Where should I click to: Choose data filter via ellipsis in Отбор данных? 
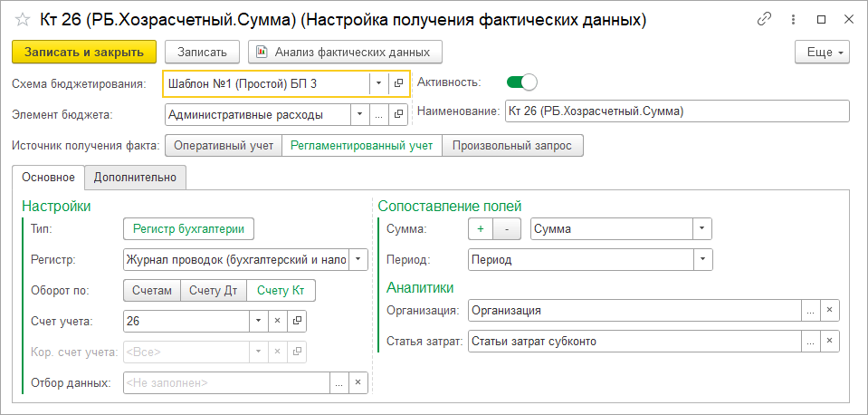(339, 383)
